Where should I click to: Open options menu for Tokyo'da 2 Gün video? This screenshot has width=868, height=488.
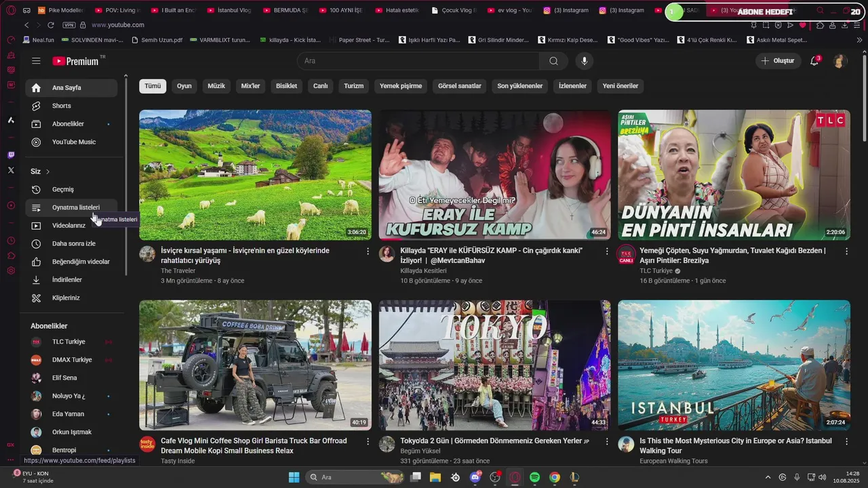(x=608, y=441)
